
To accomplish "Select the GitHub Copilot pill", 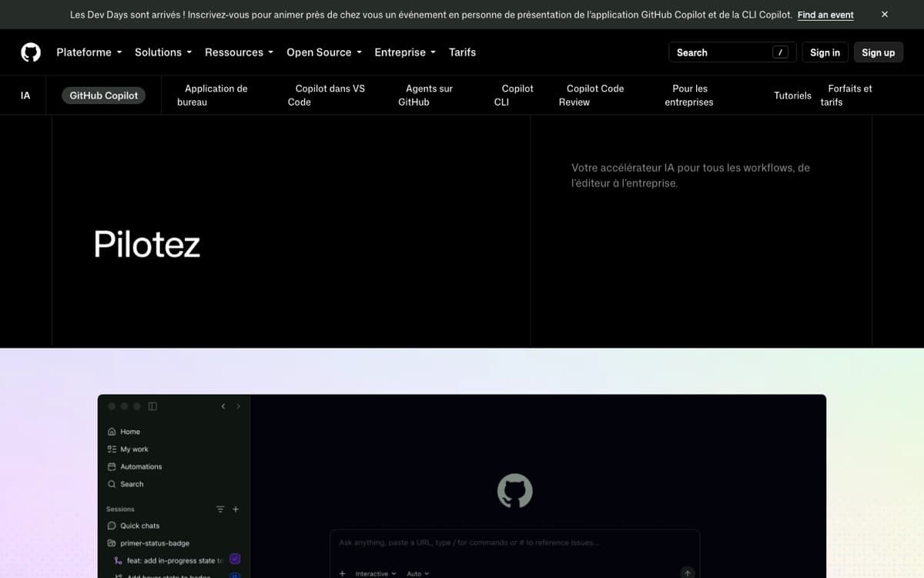I will pos(103,96).
